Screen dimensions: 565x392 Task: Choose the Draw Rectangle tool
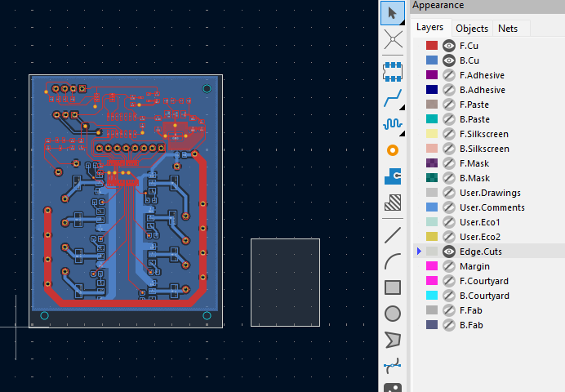[x=393, y=287]
